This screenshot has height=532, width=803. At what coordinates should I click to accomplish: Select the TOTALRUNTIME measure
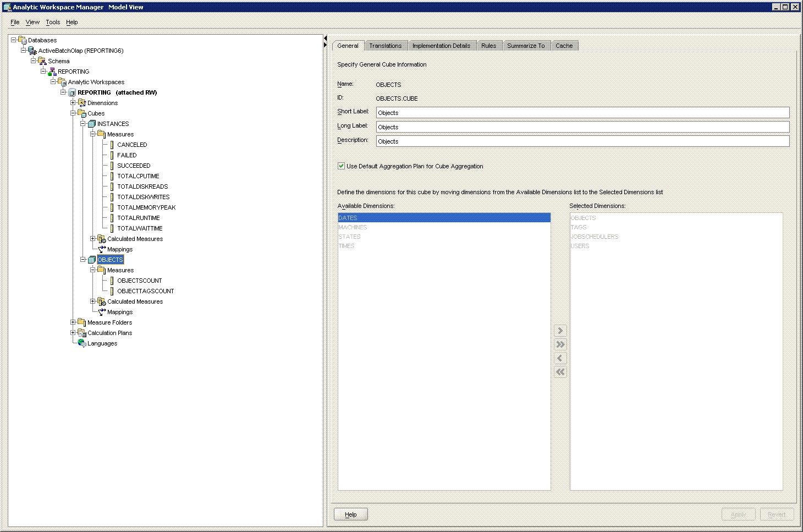point(139,218)
